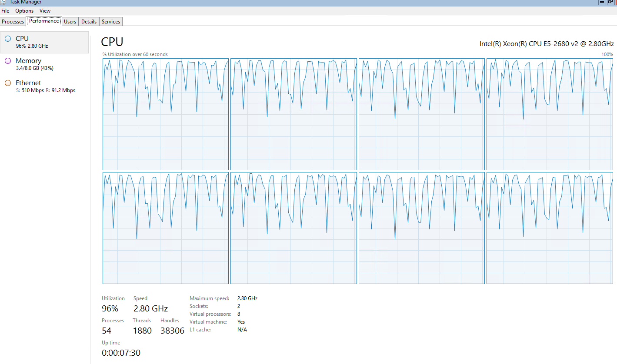Switch to the Processes tab
This screenshot has width=617, height=364.
tap(13, 22)
